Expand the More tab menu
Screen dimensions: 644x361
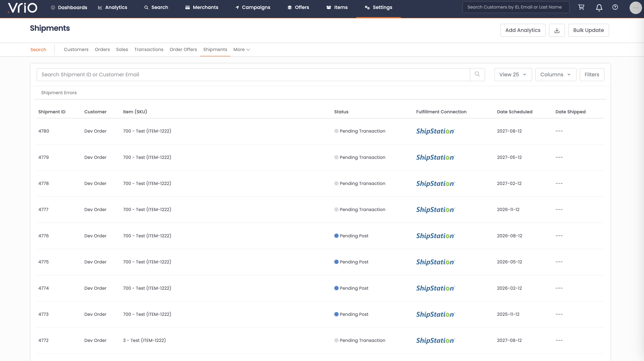[x=242, y=49]
